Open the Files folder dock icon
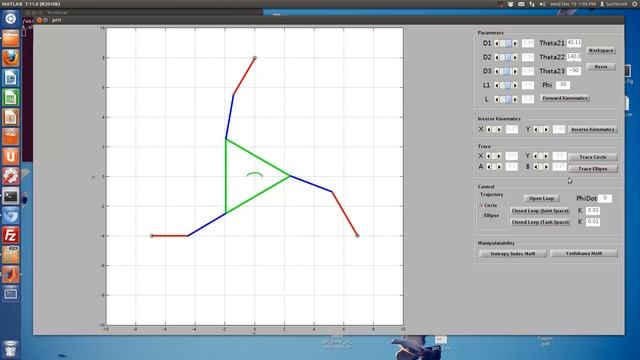This screenshot has width=640, height=360. 11,38
